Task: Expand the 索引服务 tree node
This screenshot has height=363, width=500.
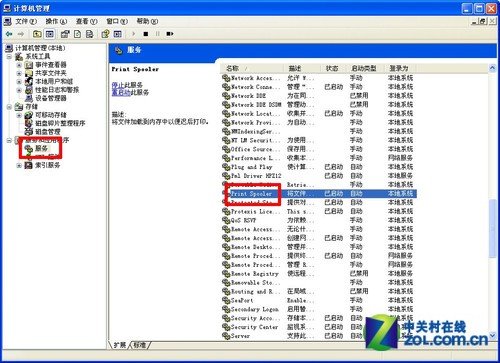Action: click(x=19, y=165)
